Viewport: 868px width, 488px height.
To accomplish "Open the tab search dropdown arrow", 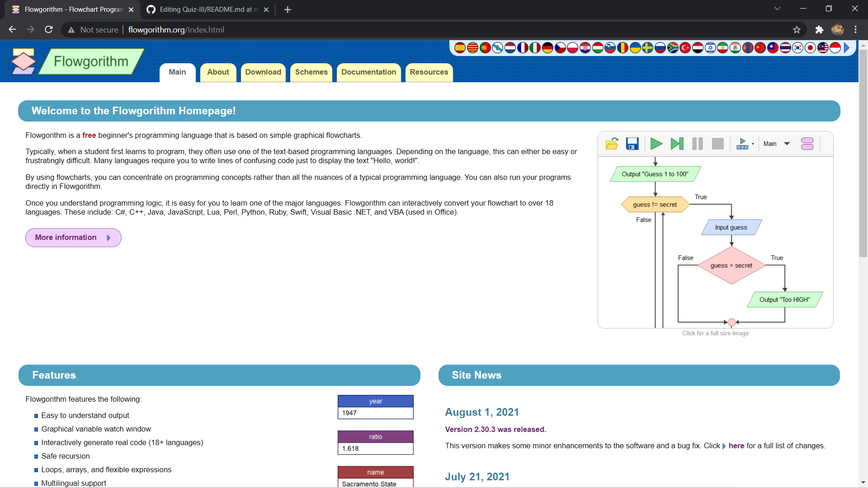I will pyautogui.click(x=777, y=9).
